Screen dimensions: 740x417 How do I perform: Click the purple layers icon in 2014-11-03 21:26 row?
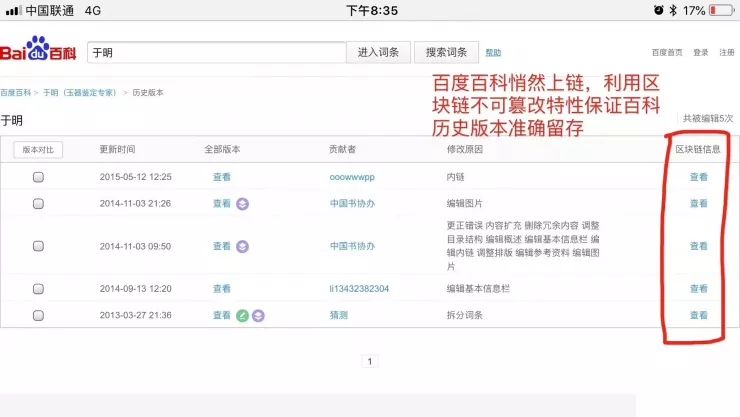click(x=243, y=204)
